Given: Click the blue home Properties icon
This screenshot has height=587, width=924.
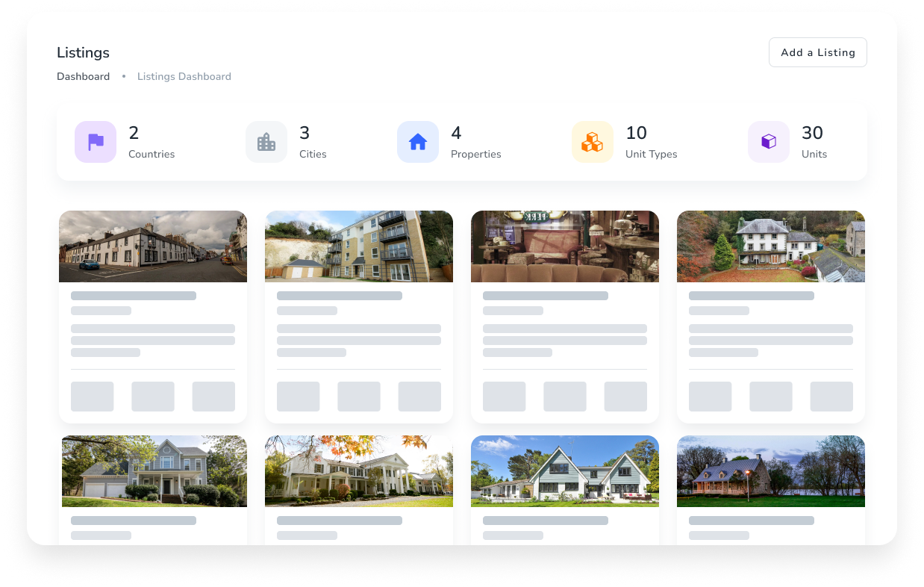Looking at the screenshot, I should [417, 142].
